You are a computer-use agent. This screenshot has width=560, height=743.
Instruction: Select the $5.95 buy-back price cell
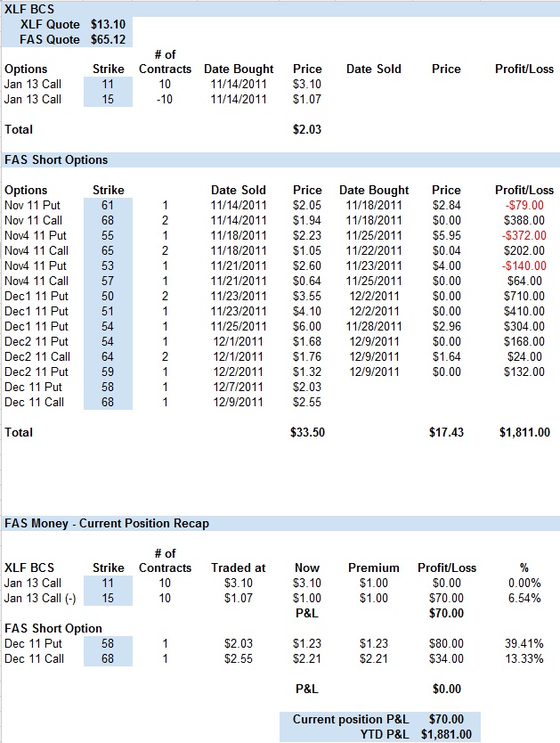[x=446, y=235]
